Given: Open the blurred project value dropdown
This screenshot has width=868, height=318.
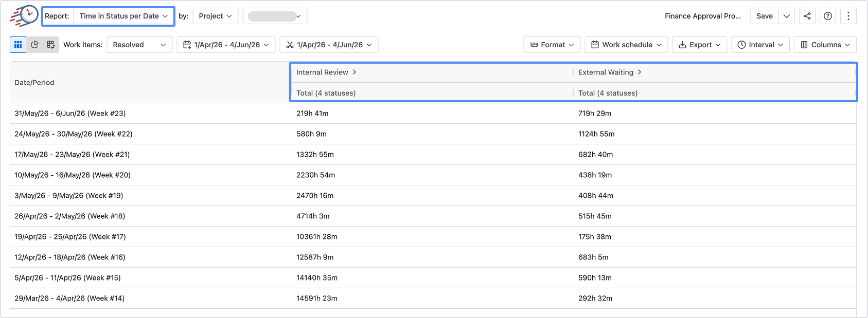Looking at the screenshot, I should click(275, 16).
